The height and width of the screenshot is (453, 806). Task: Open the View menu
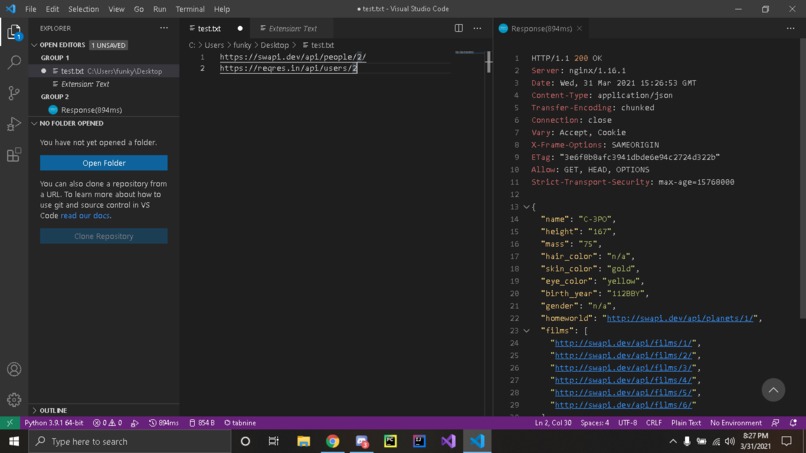pos(116,9)
